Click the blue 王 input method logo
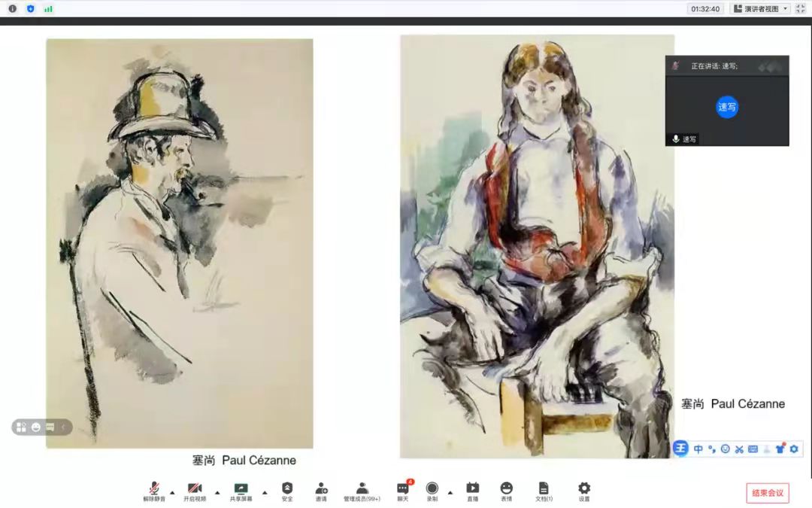812x508 pixels. (680, 449)
